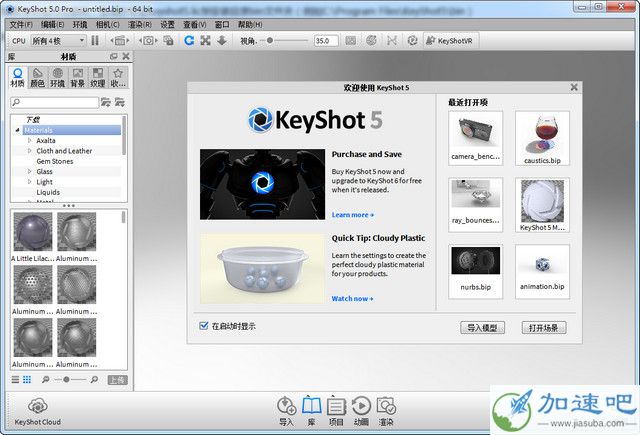Open the 文件(F) menu

coord(21,24)
